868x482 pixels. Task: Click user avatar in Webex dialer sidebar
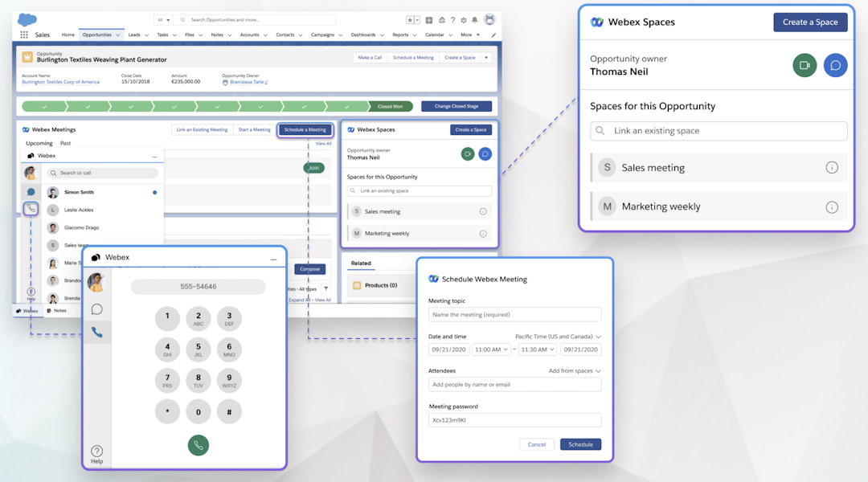[96, 282]
